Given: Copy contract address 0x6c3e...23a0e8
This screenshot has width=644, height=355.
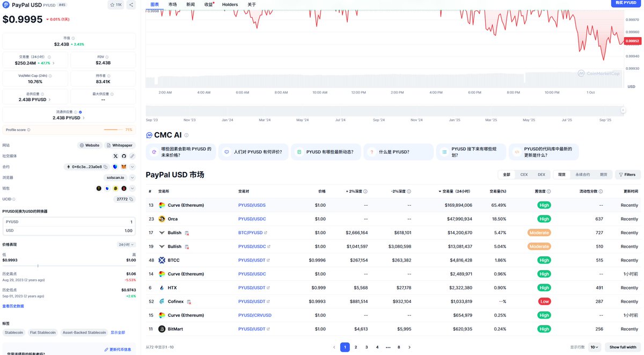Looking at the screenshot, I should [105, 166].
